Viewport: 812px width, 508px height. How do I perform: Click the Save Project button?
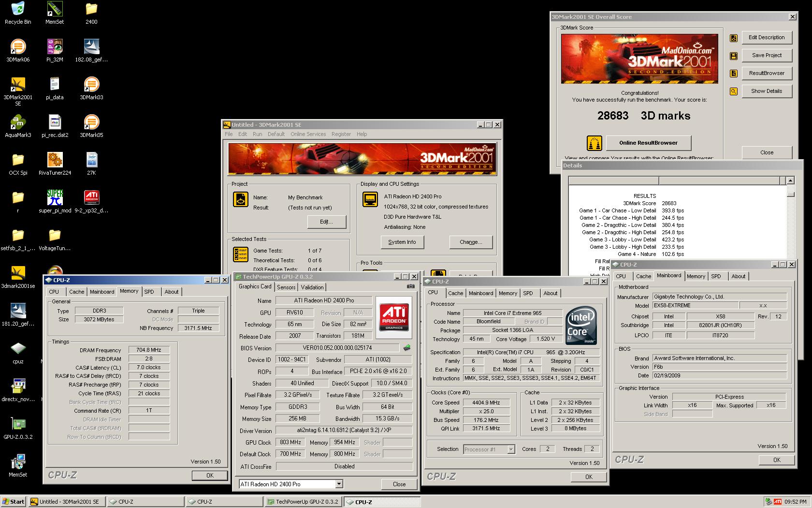(767, 55)
